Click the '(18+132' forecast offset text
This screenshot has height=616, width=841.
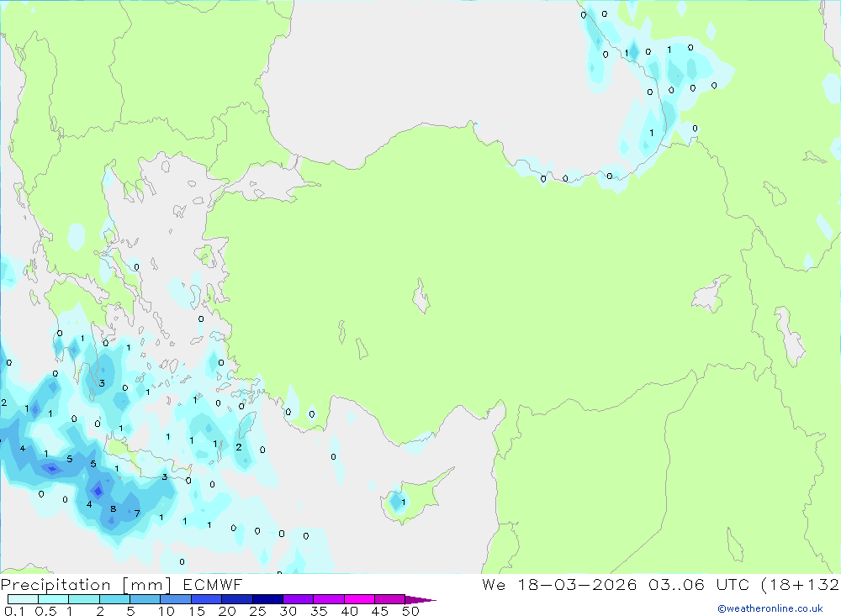tap(800, 584)
